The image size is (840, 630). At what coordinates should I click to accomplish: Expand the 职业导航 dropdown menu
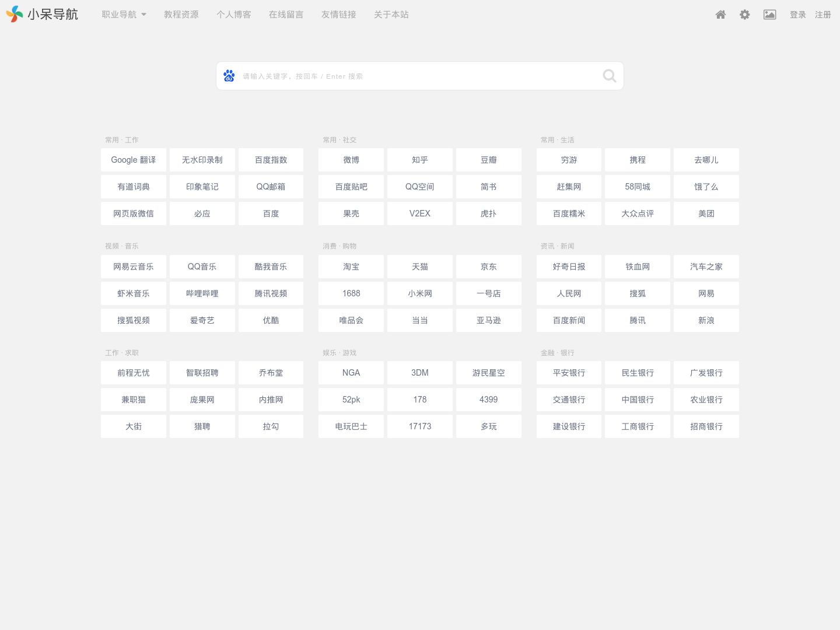[124, 15]
